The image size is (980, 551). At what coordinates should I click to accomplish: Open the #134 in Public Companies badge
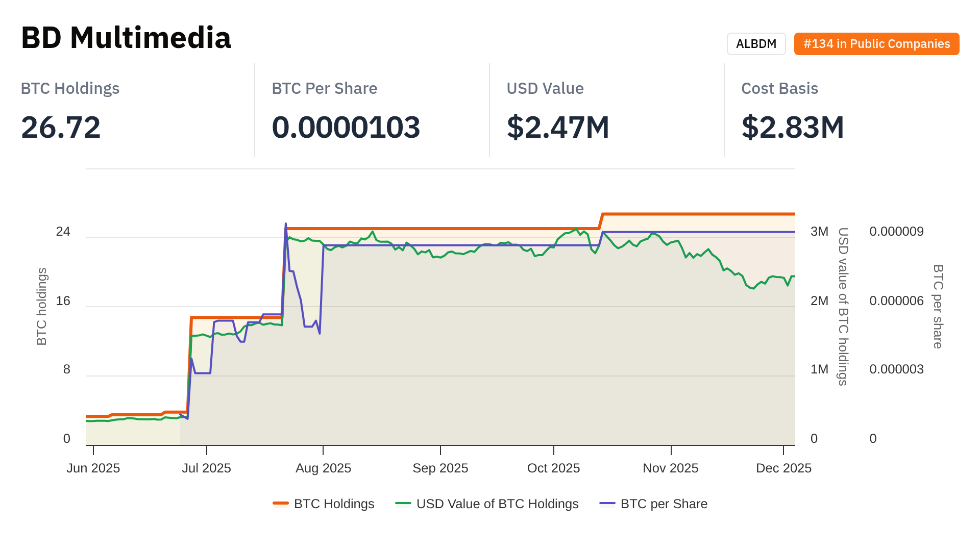coord(876,44)
